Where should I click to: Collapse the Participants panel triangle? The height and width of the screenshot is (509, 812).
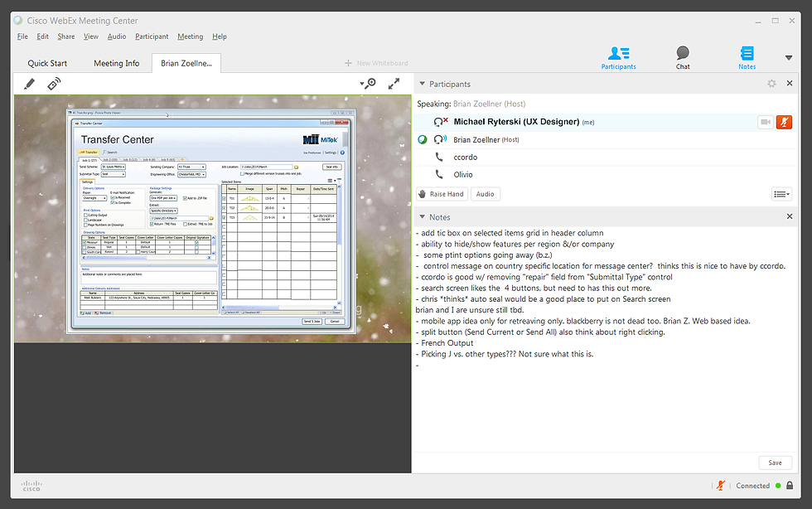(422, 84)
